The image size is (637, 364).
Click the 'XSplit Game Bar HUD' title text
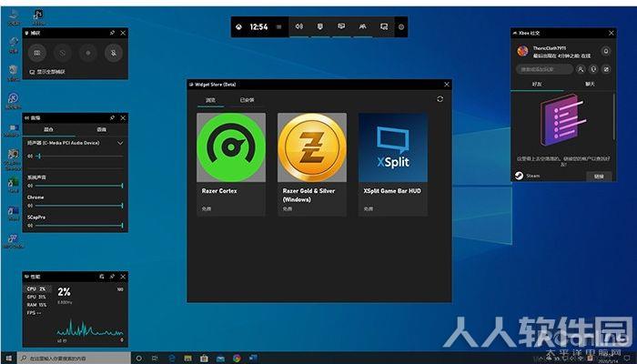point(392,190)
